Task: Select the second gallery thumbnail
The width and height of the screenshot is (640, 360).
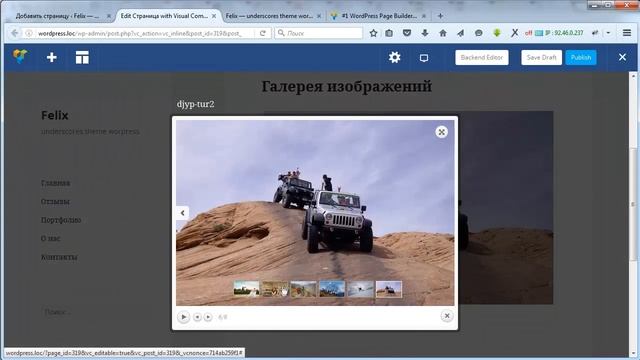Action: click(275, 289)
